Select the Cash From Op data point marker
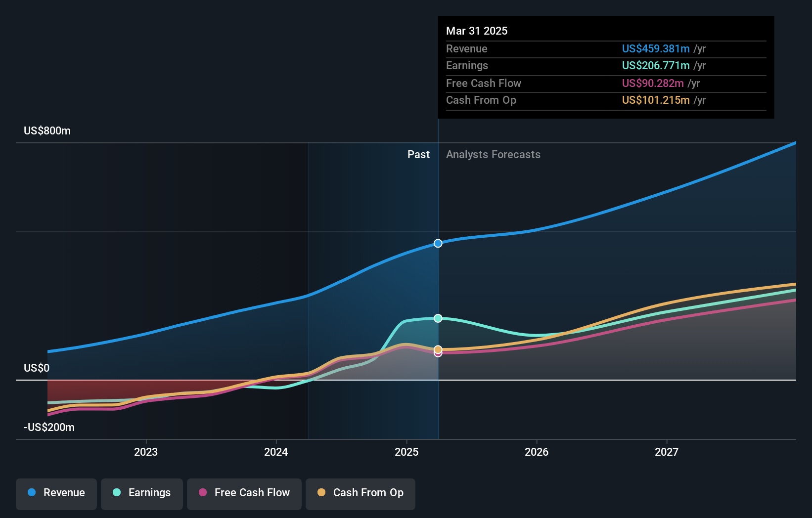812x518 pixels. [438, 349]
